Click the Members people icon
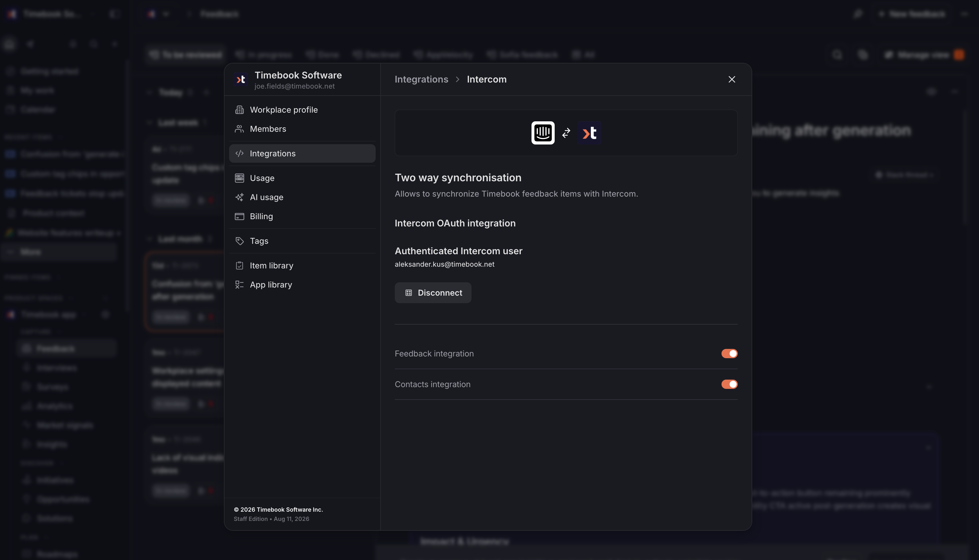Image resolution: width=979 pixels, height=560 pixels. [x=239, y=129]
